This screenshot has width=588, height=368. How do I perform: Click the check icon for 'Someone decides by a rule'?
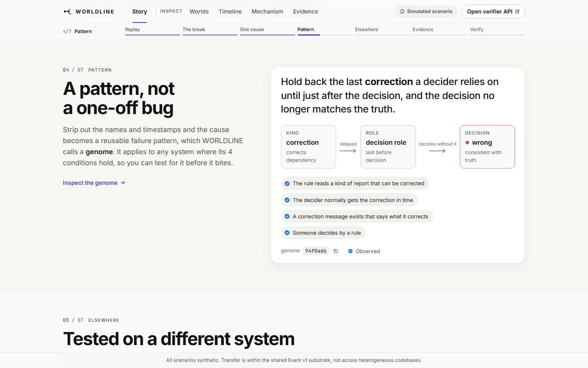coord(287,233)
